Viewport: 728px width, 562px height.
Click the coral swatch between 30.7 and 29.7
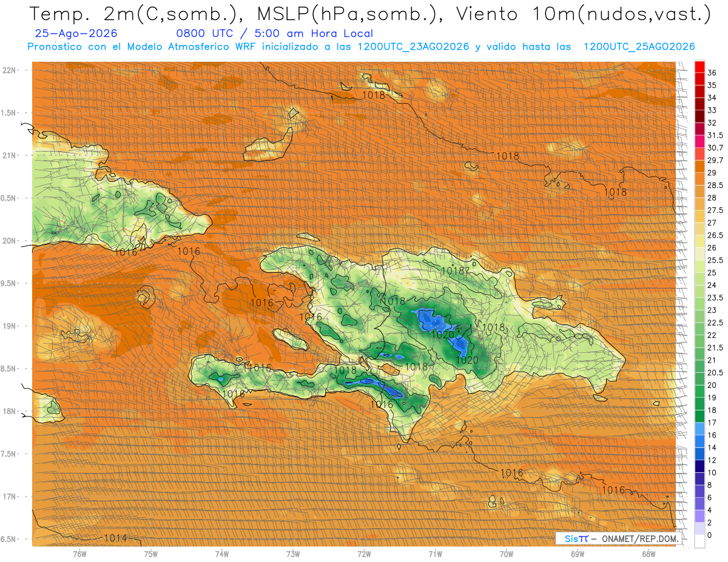point(699,154)
